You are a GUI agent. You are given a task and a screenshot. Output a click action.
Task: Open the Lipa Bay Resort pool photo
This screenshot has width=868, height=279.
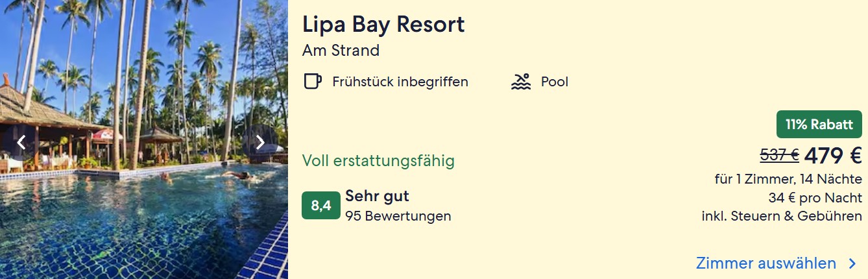[143, 195]
